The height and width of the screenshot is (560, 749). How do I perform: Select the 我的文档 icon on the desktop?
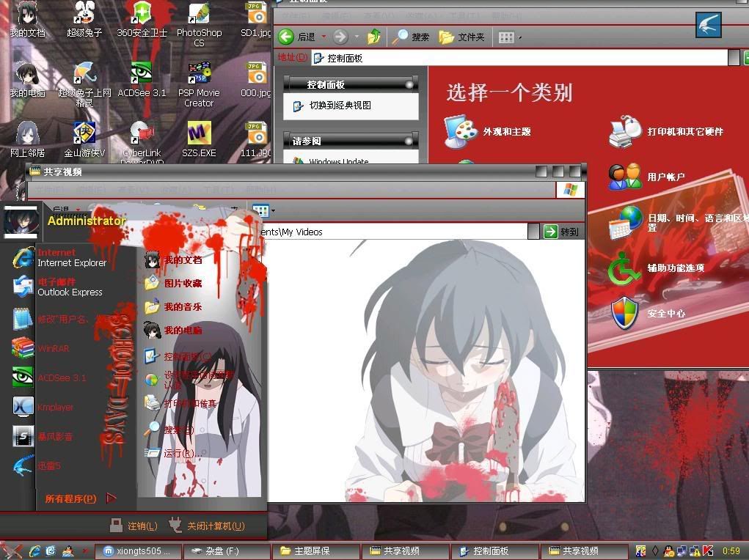(27, 19)
